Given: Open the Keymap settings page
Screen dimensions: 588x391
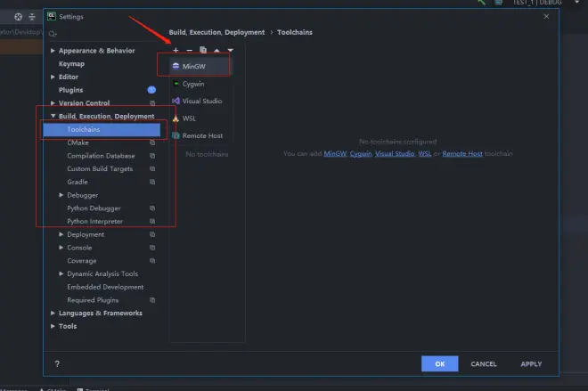Looking at the screenshot, I should (x=71, y=64).
